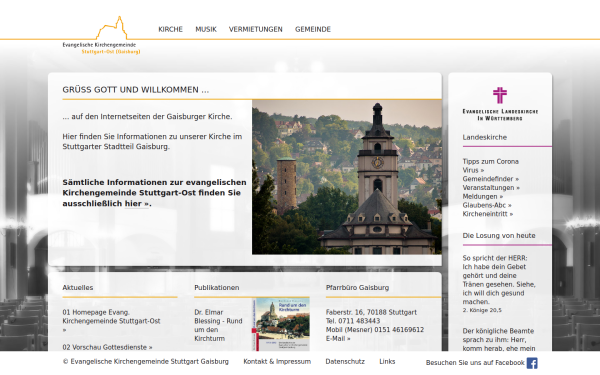Open Tipps zum Corona Virus link
The width and height of the screenshot is (600, 375).
tap(491, 166)
